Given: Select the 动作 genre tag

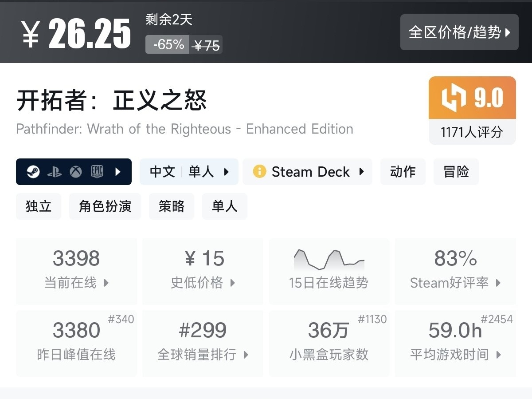Looking at the screenshot, I should click(x=403, y=172).
